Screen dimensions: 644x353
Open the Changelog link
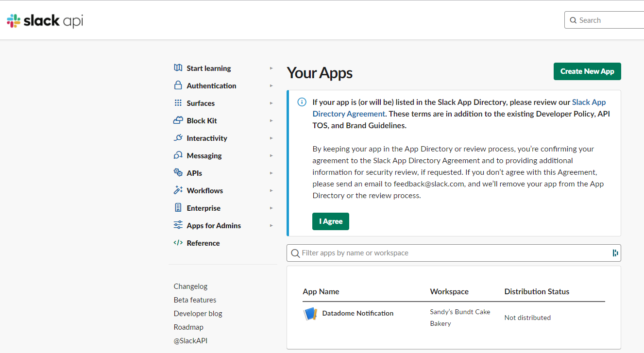click(190, 286)
